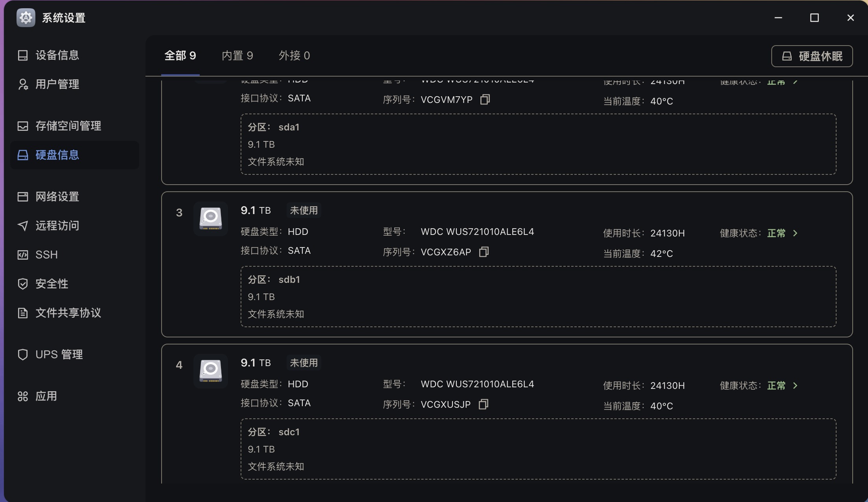Copy serial number VCGXZ6AP
The image size is (868, 502).
(484, 252)
